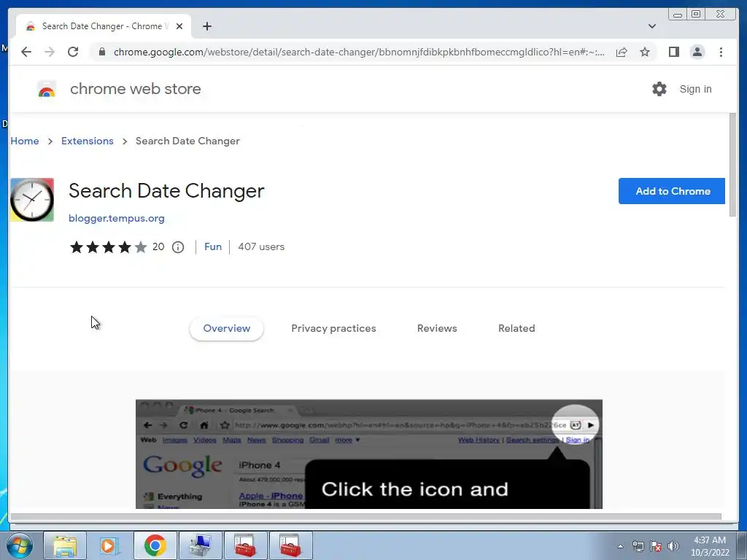Bookmark this tab with the star
The width and height of the screenshot is (747, 560).
645,52
